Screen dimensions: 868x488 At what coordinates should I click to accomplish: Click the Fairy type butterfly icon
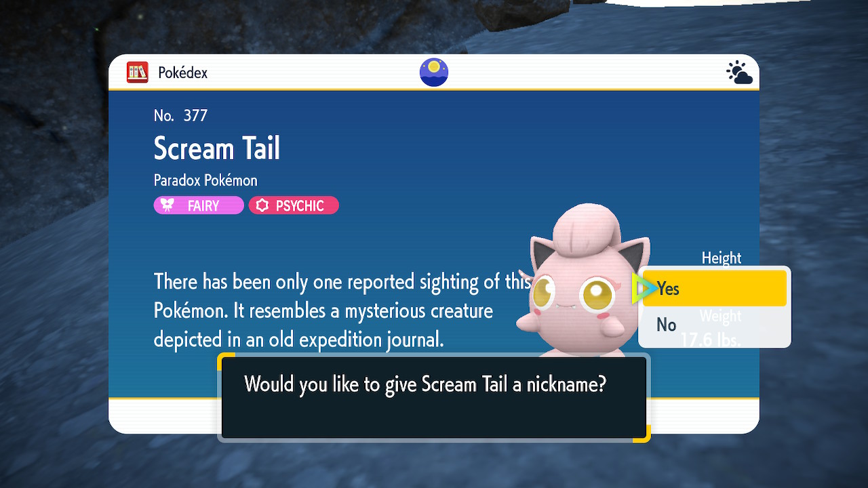point(166,205)
